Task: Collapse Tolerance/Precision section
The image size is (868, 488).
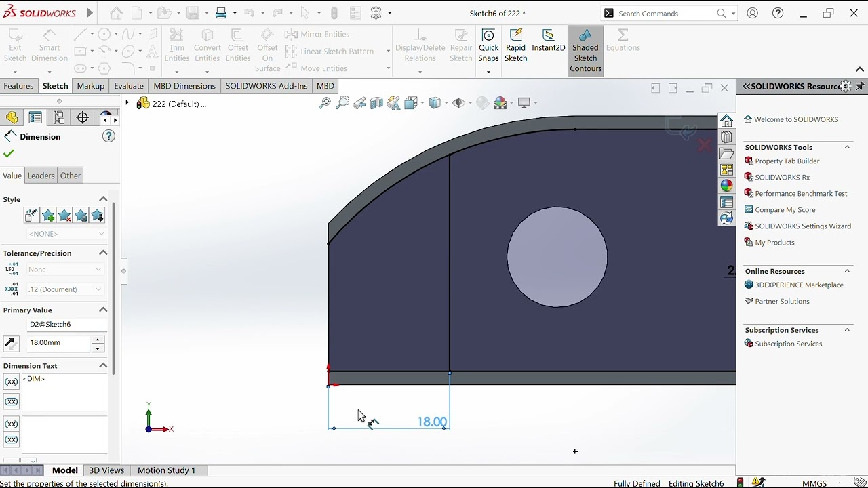Action: click(x=103, y=253)
